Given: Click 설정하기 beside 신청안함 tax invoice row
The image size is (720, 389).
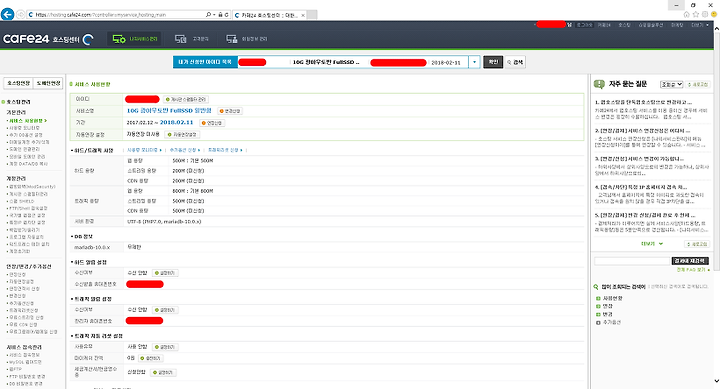Looking at the screenshot, I should click(163, 372).
